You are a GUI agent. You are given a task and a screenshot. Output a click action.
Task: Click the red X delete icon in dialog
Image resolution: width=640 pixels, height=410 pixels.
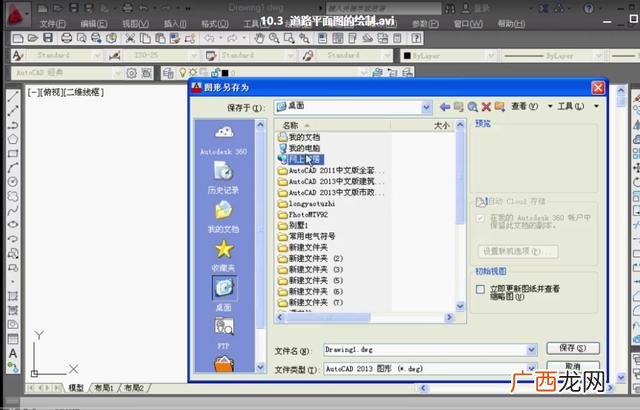(486, 107)
